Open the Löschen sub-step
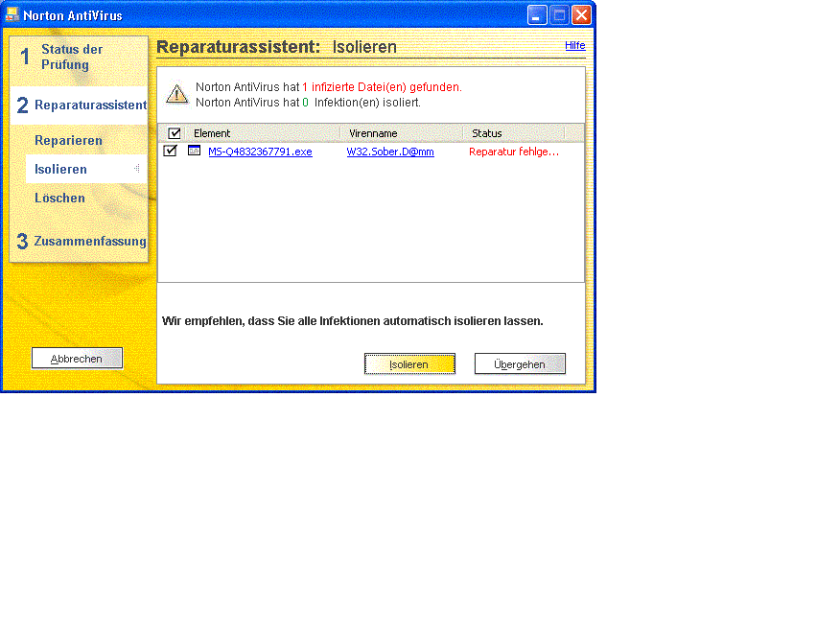This screenshot has width=840, height=631. point(60,199)
